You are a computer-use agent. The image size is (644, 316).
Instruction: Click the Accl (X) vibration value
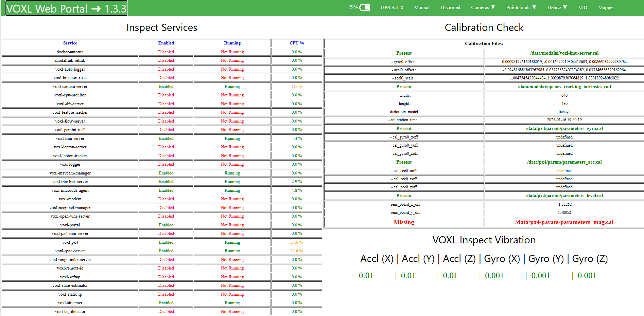(366, 276)
